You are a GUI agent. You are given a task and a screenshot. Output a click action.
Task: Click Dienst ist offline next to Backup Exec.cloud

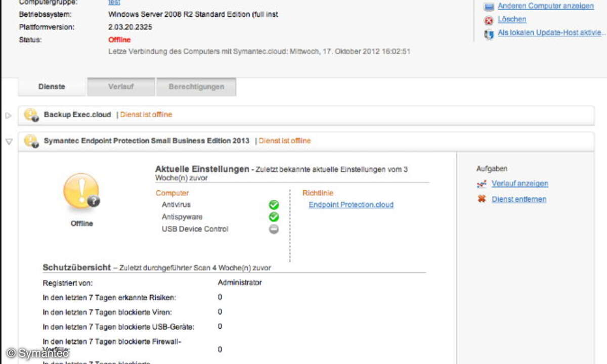[x=146, y=115]
